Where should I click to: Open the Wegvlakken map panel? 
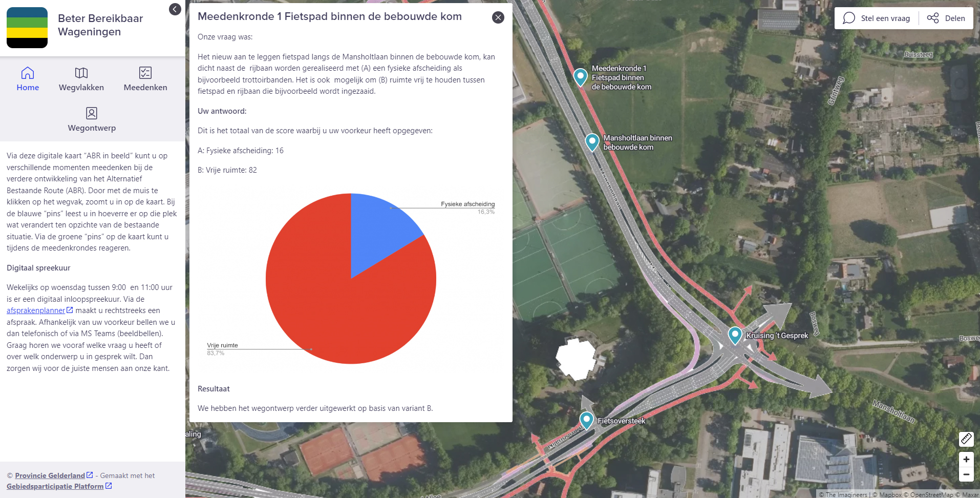point(81,78)
